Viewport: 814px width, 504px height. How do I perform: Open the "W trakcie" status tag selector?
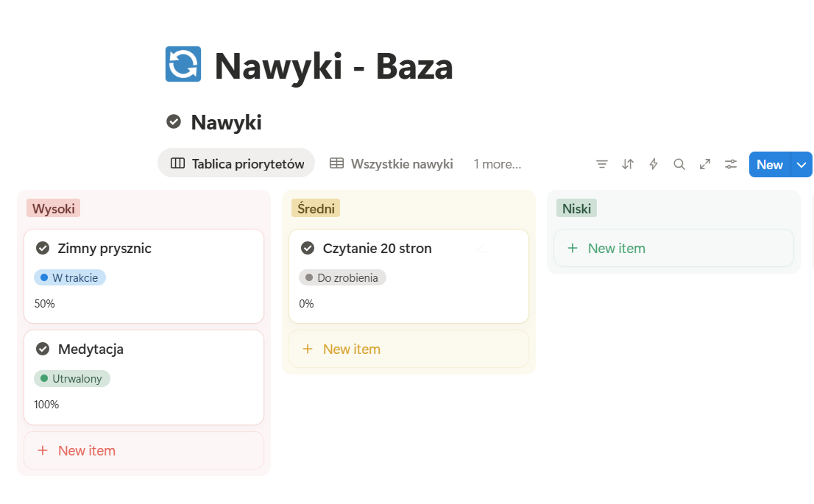coord(69,277)
